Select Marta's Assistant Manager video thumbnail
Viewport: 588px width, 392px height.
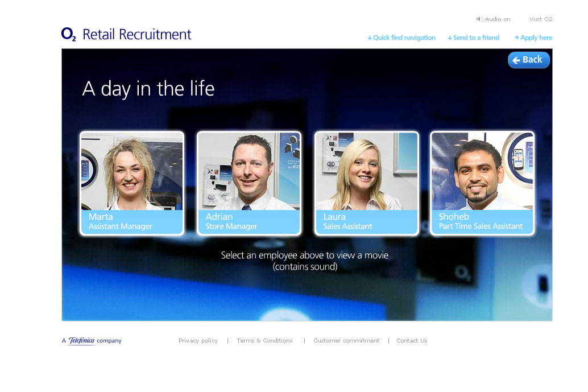(x=132, y=183)
